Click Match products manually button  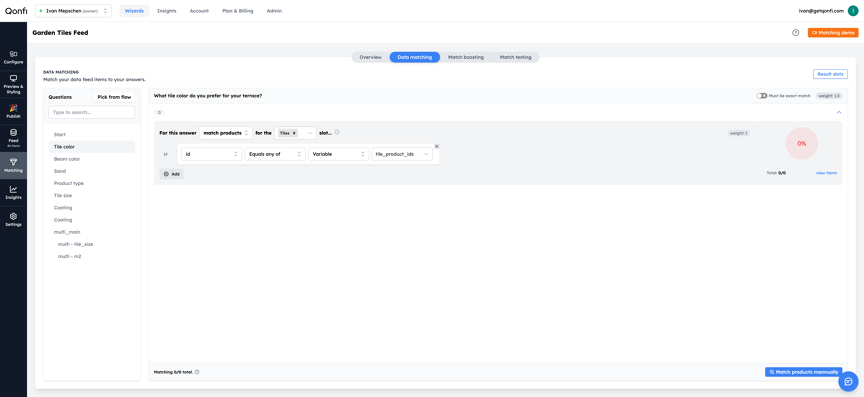point(803,372)
